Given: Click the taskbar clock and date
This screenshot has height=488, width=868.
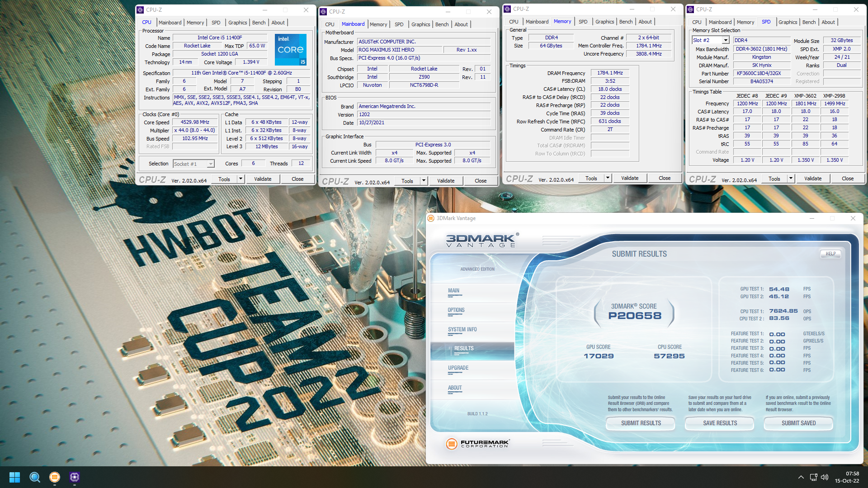Looking at the screenshot, I should [x=847, y=477].
